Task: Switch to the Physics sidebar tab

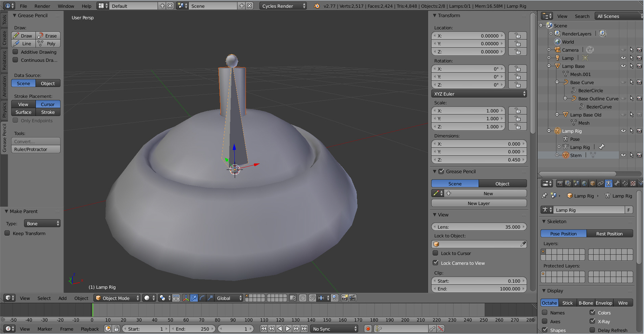Action: point(5,110)
